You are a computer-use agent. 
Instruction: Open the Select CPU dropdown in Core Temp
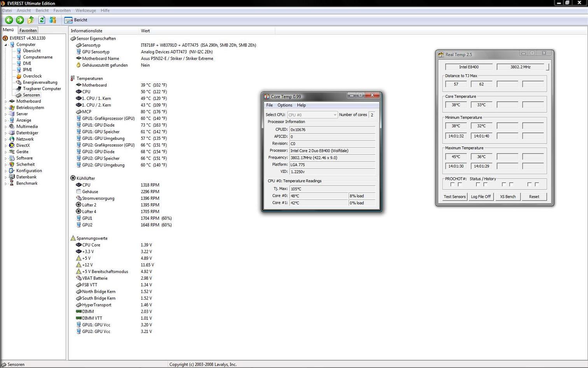(312, 115)
